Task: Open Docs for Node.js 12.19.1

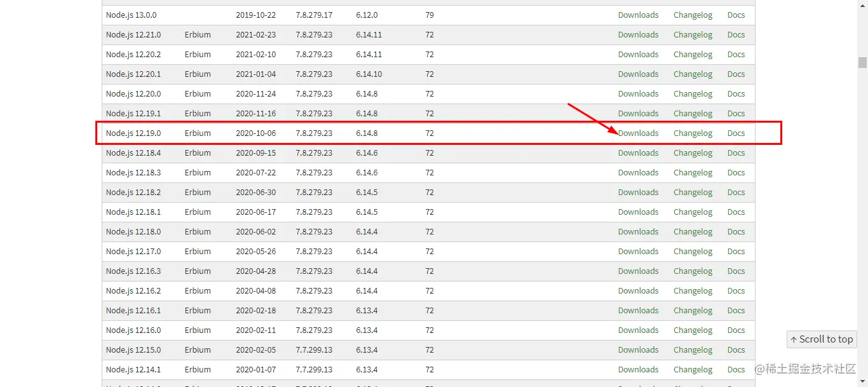Action: [736, 114]
